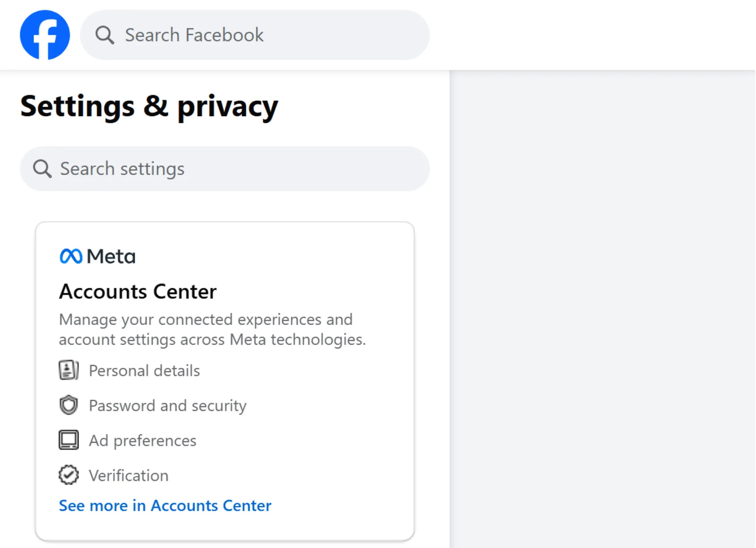Click the Meta infinity logo

click(71, 256)
